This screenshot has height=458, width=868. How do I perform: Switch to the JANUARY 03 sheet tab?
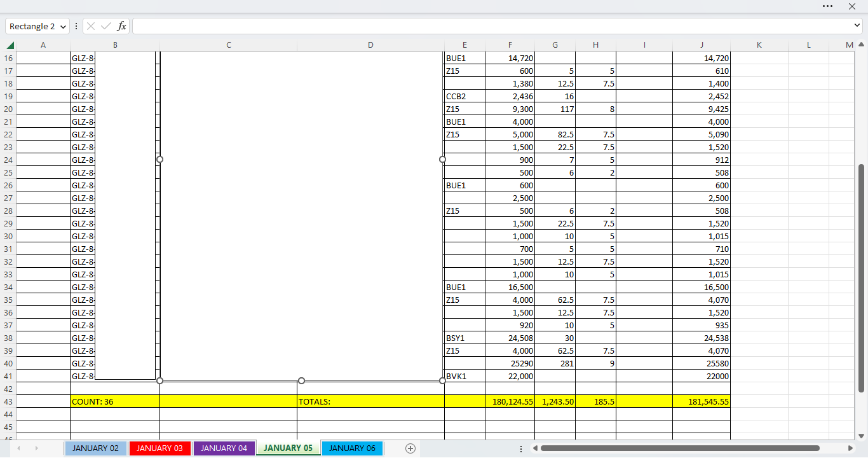coord(159,448)
